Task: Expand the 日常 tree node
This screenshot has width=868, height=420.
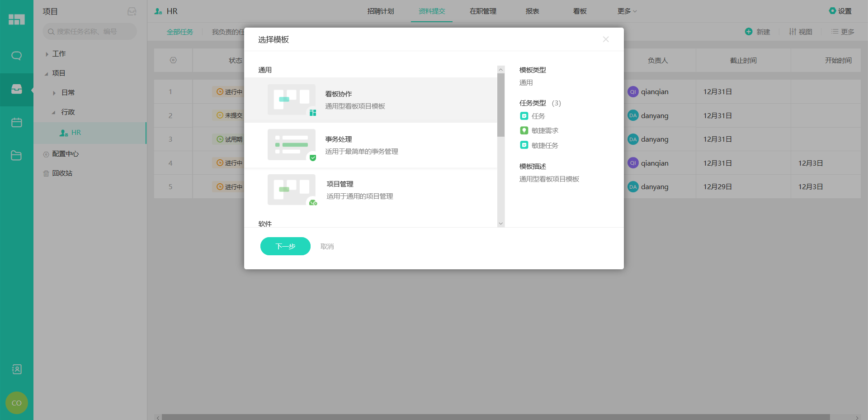Action: tap(54, 93)
